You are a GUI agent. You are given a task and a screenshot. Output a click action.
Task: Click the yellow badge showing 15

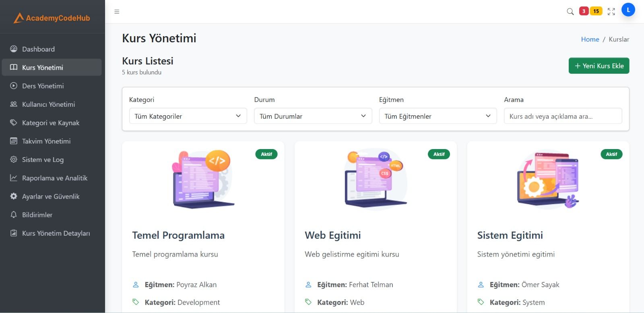point(596,11)
